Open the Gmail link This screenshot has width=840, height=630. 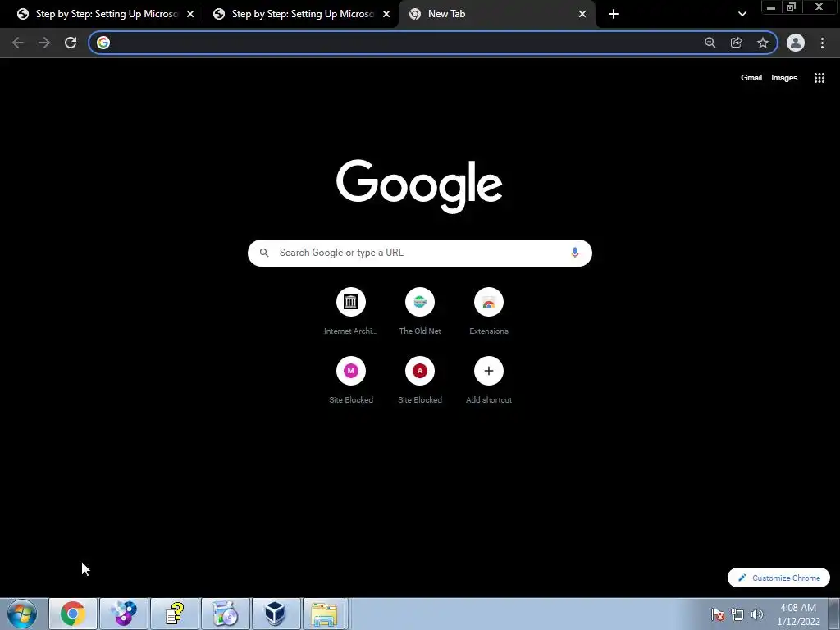[751, 78]
